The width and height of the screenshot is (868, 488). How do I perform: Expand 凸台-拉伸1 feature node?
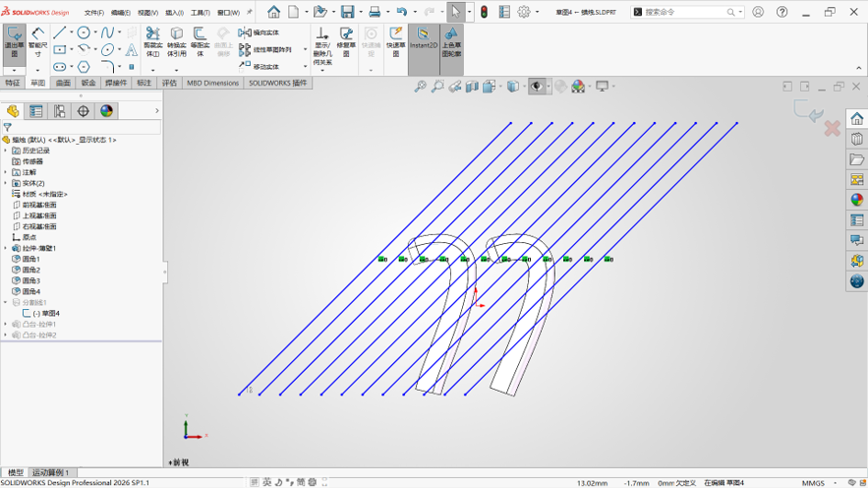coord(6,324)
